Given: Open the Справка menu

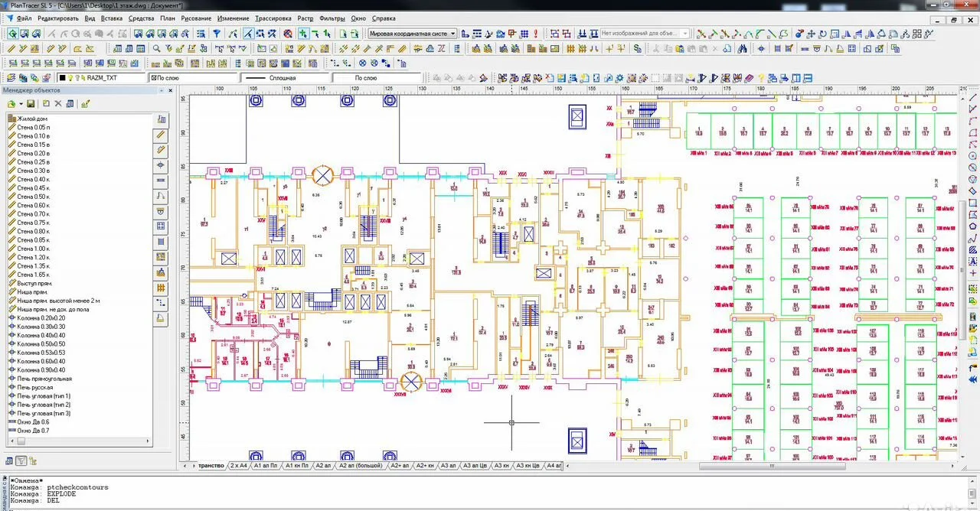Looking at the screenshot, I should pyautogui.click(x=384, y=18).
